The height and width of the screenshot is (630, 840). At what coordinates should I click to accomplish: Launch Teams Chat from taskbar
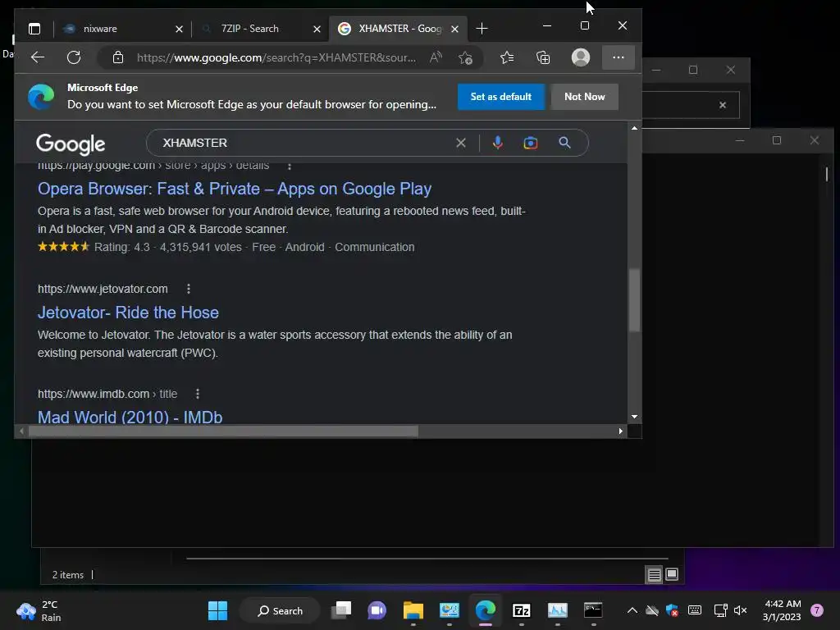(x=377, y=610)
